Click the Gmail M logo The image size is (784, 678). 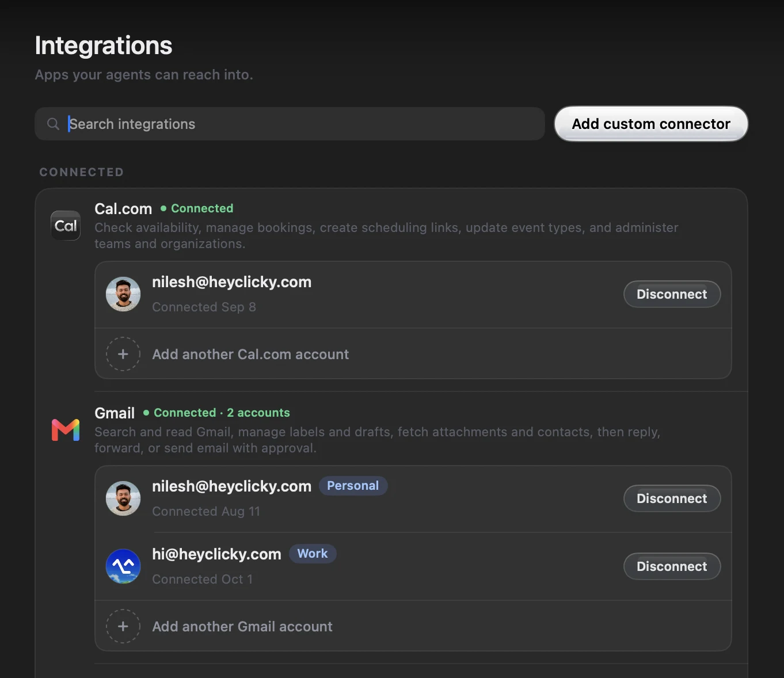(x=66, y=430)
